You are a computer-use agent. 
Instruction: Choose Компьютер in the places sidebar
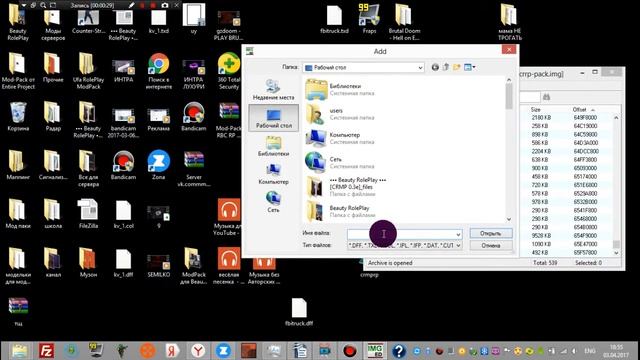(x=273, y=174)
